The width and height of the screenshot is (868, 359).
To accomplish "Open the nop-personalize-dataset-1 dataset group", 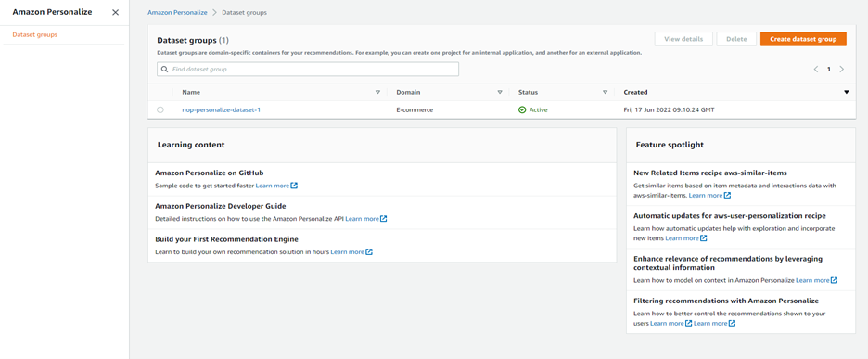I will (x=222, y=109).
